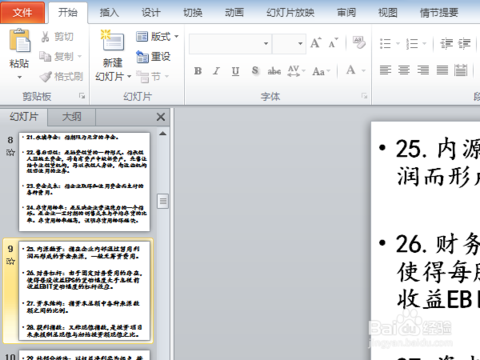
Task: Increase font size with large A
Action: [x=316, y=43]
